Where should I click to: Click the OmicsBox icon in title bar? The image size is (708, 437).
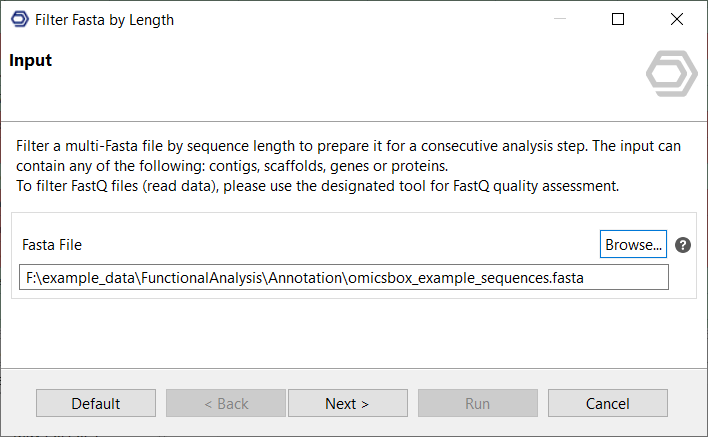[x=19, y=19]
